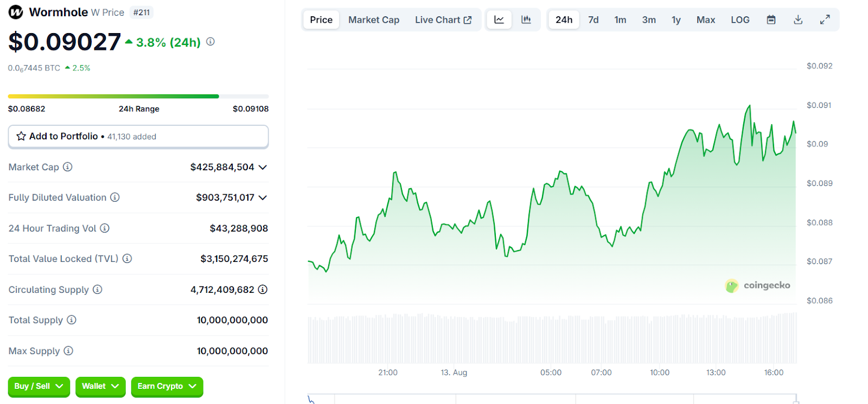
Task: Click info icon beside 24h price change
Action: [x=210, y=42]
